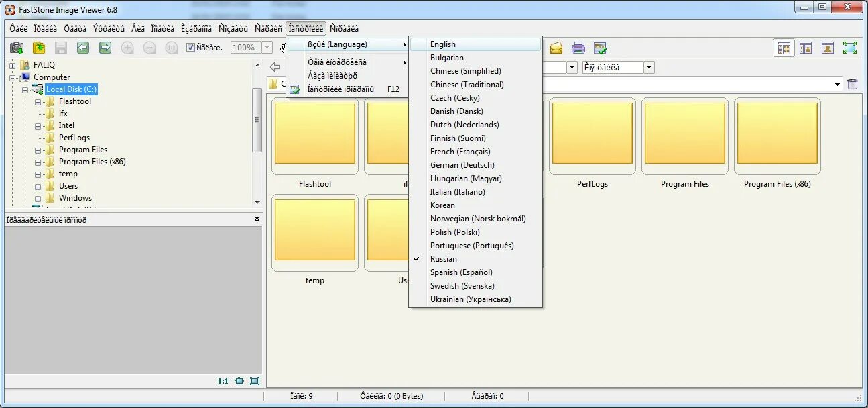
Task: Collapse the Local Disk (C:) node
Action: [25, 89]
